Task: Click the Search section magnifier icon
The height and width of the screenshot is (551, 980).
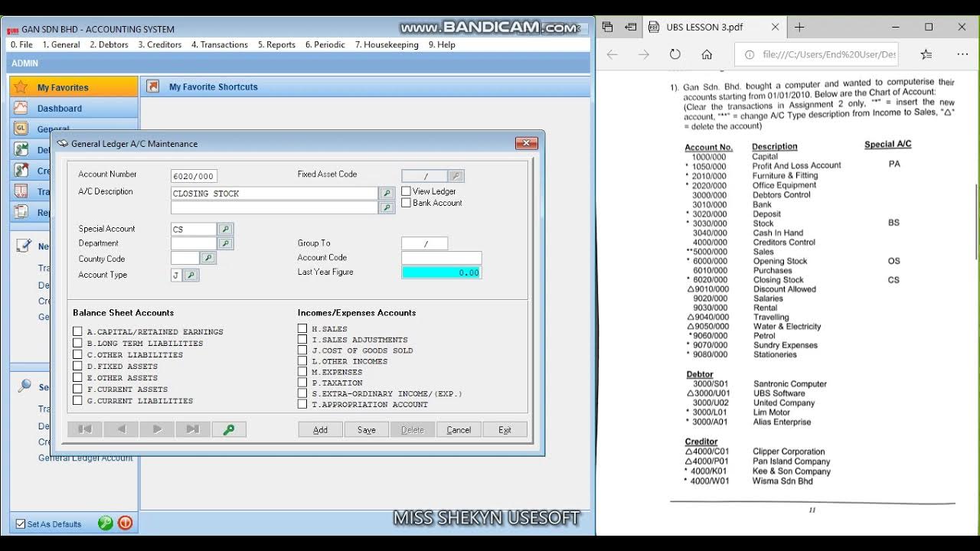Action: point(24,386)
